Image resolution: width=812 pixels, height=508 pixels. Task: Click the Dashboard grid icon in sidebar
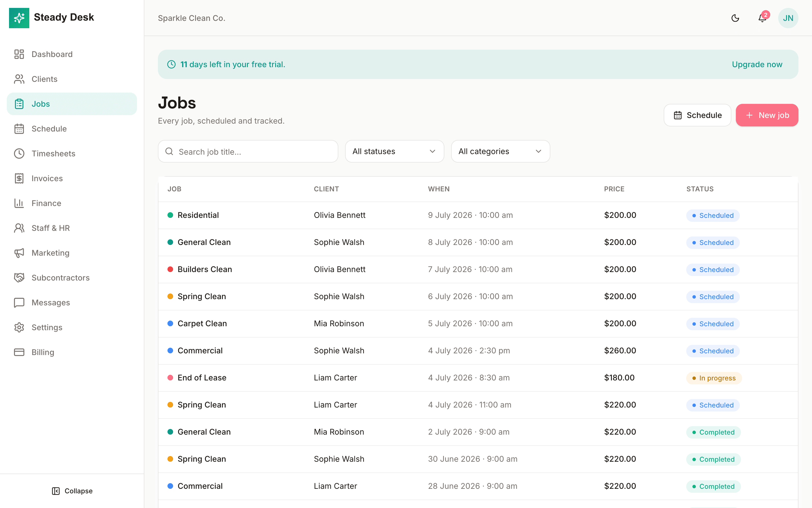click(19, 54)
